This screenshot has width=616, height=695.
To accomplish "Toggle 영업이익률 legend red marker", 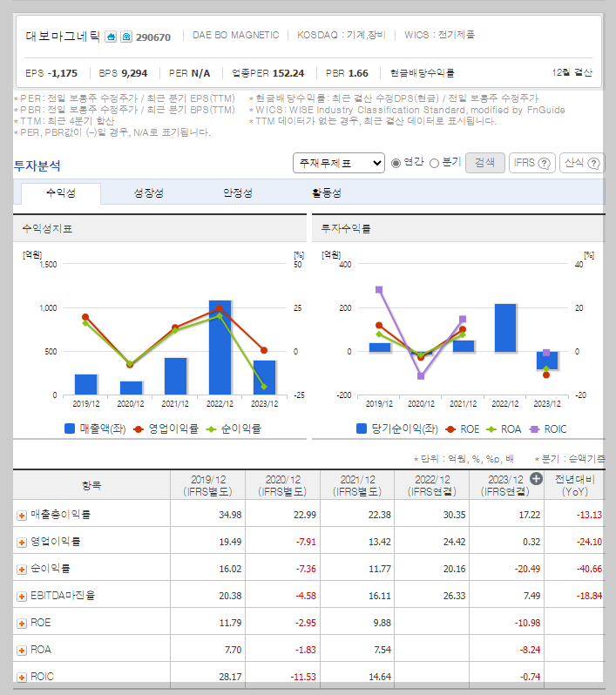I will click(139, 429).
